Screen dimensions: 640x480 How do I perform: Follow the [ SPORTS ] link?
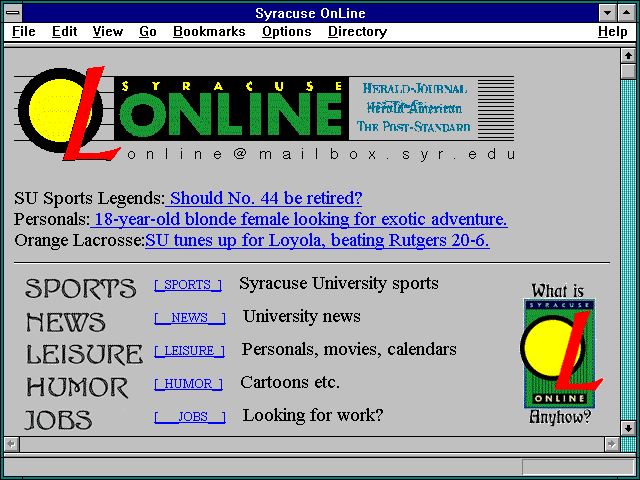[188, 284]
